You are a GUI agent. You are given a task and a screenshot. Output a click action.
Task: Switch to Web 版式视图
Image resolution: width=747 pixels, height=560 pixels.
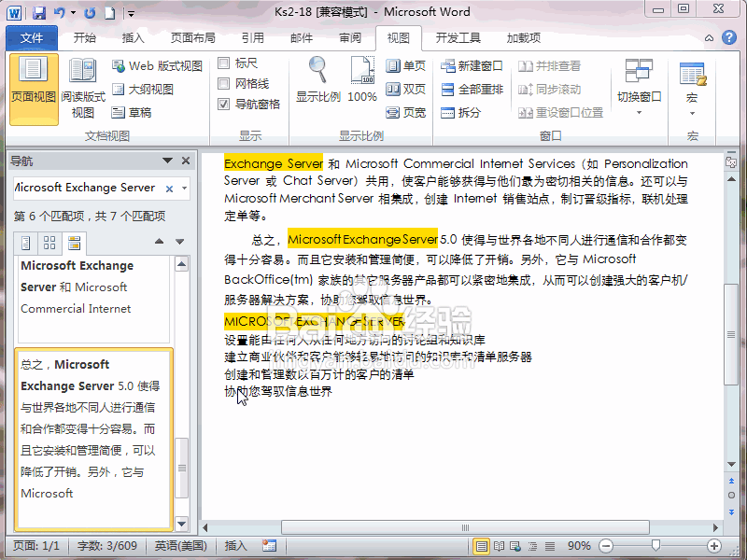click(x=157, y=65)
